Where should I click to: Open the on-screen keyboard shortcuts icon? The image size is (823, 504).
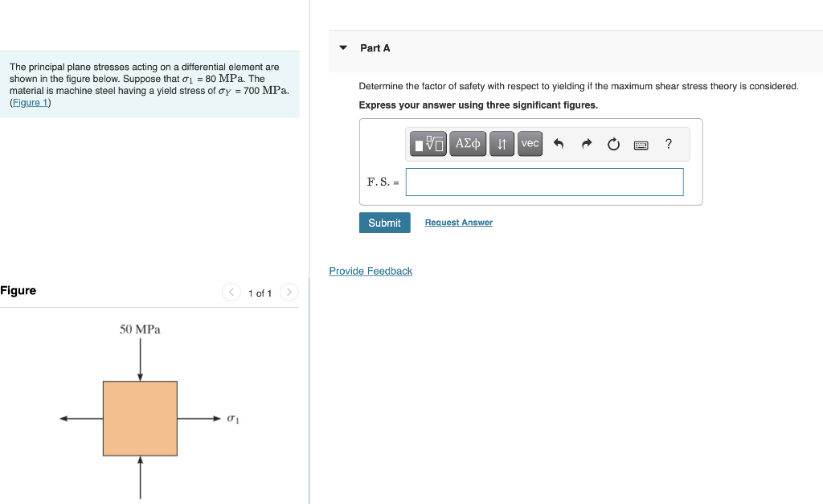(x=641, y=143)
